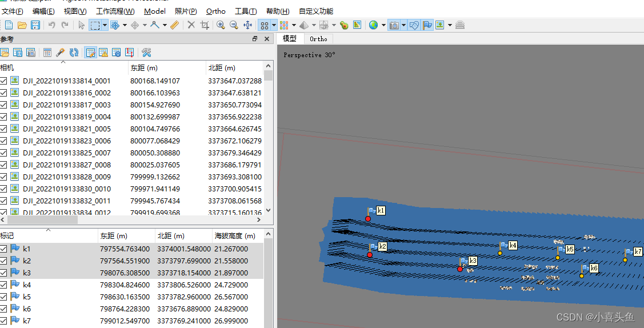The height and width of the screenshot is (328, 644).
Task: Reset the view with the fit icon
Action: point(247,26)
